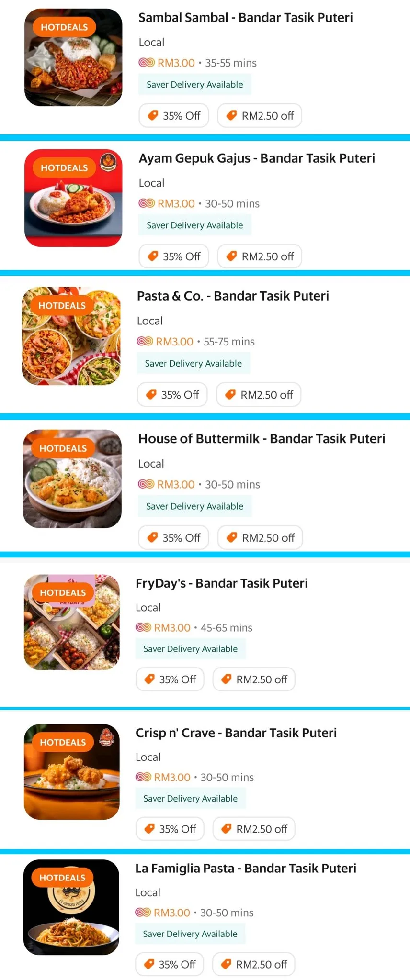This screenshot has height=980, width=410.
Task: Open La Famiglia Pasta - Bandar Tasik Puteri
Action: [x=246, y=869]
